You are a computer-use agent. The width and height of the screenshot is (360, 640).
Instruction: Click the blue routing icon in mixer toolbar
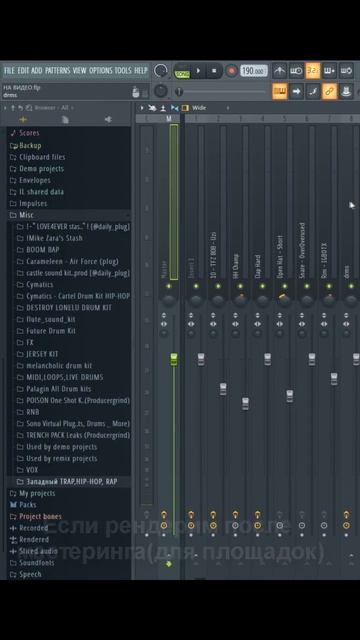[x=174, y=108]
